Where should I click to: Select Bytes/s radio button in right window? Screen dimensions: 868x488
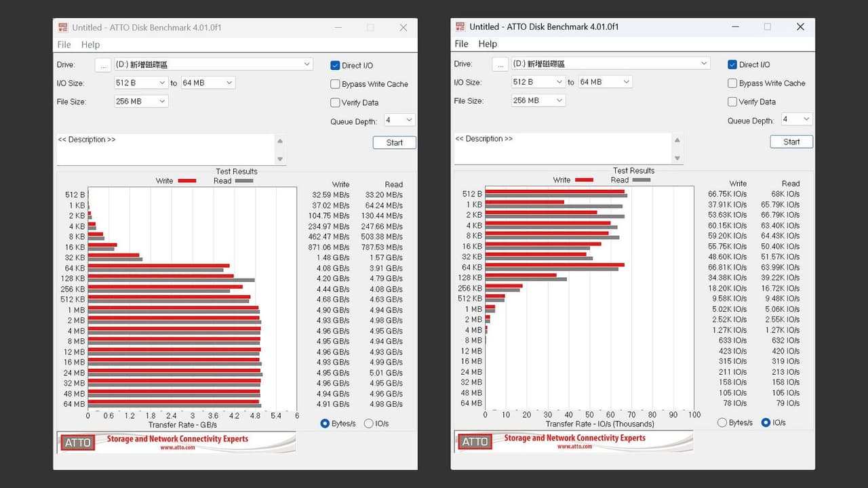722,423
